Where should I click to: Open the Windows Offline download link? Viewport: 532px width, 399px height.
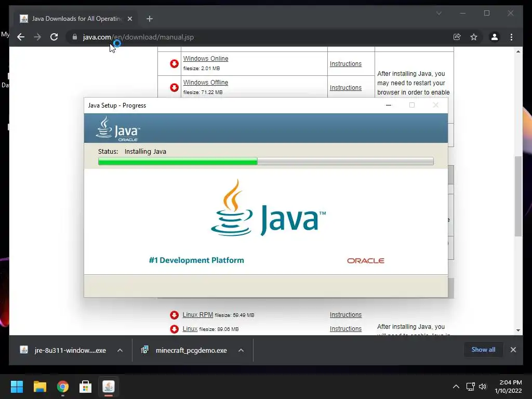click(x=206, y=83)
